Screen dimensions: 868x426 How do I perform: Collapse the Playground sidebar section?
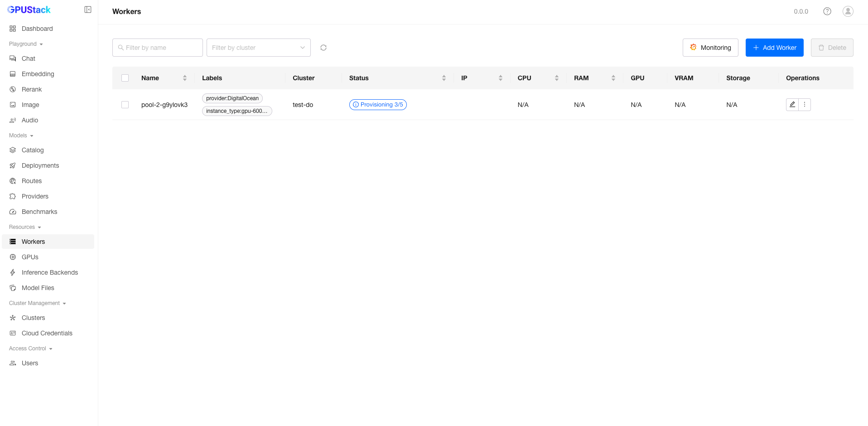26,44
